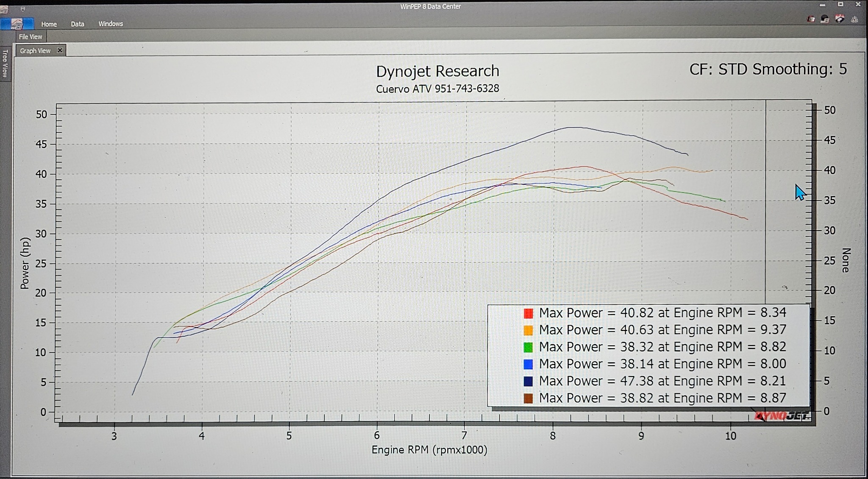Open the Data ribbon tab
The width and height of the screenshot is (868, 479).
[77, 24]
